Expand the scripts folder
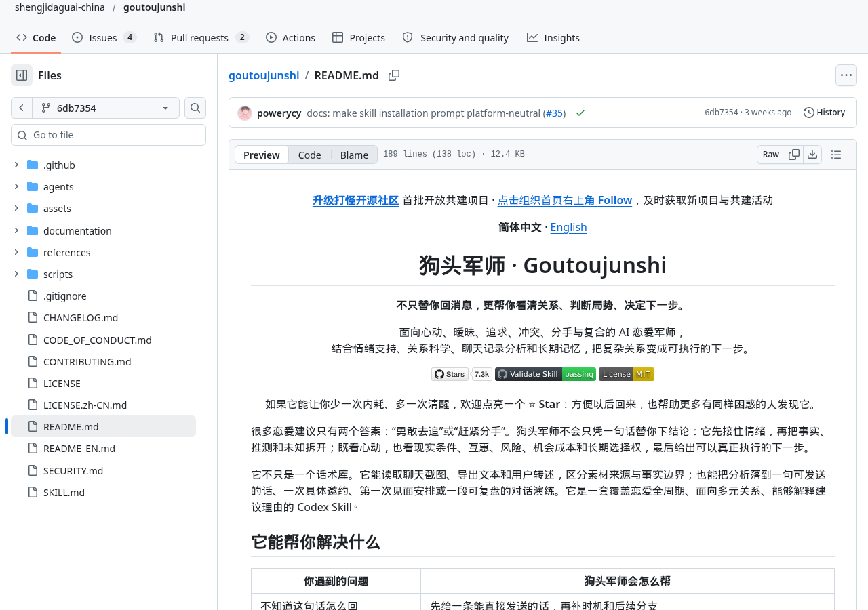 (x=16, y=274)
